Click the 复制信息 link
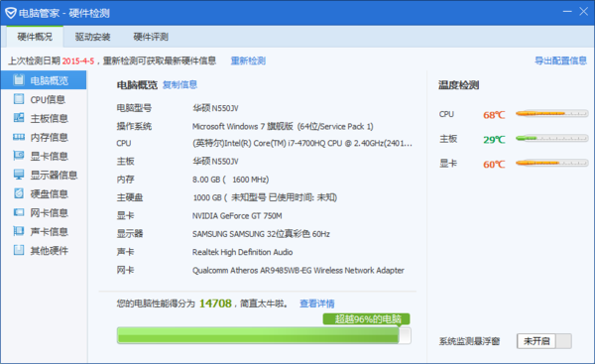The width and height of the screenshot is (595, 364). coord(179,84)
